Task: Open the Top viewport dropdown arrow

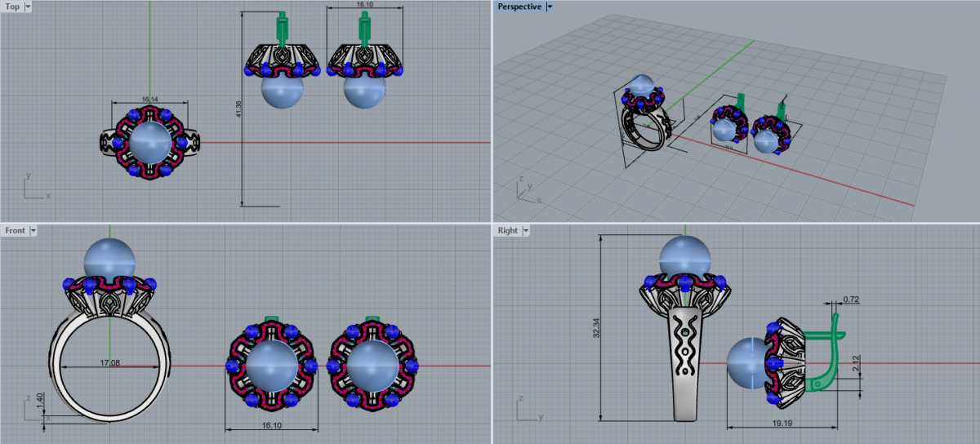Action: [29, 7]
